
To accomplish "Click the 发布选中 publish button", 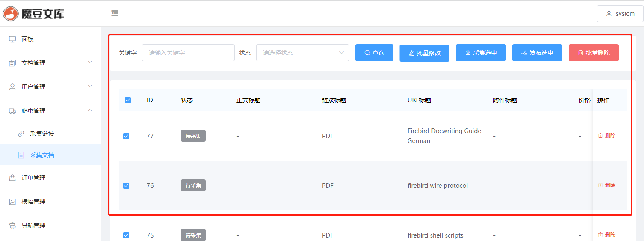I will (x=537, y=53).
